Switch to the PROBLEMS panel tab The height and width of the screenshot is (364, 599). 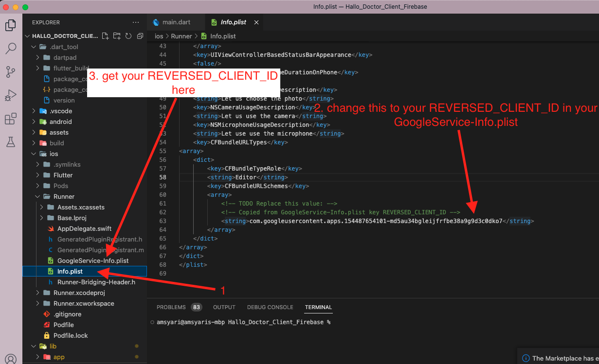[171, 307]
